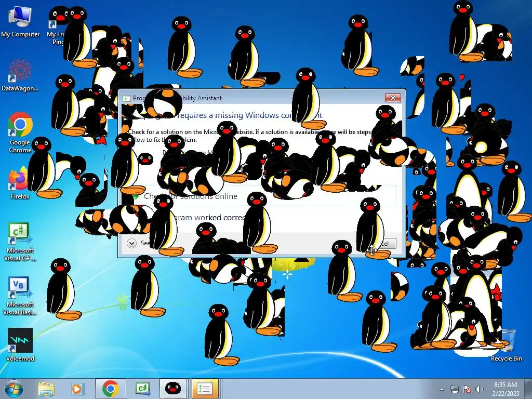Select the Pingu program taskbar button

172,389
